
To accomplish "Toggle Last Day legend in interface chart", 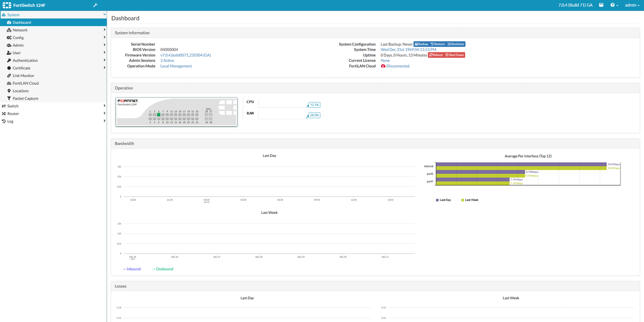I will pos(444,200).
